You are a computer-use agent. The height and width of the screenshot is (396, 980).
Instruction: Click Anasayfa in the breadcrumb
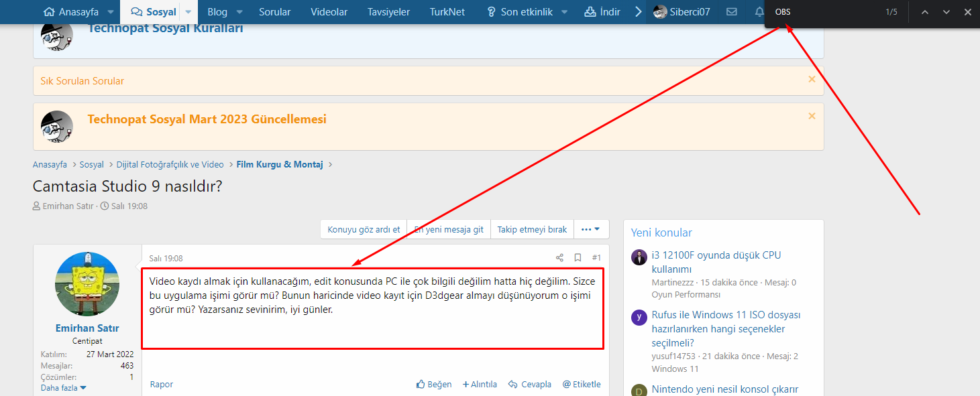(x=50, y=164)
